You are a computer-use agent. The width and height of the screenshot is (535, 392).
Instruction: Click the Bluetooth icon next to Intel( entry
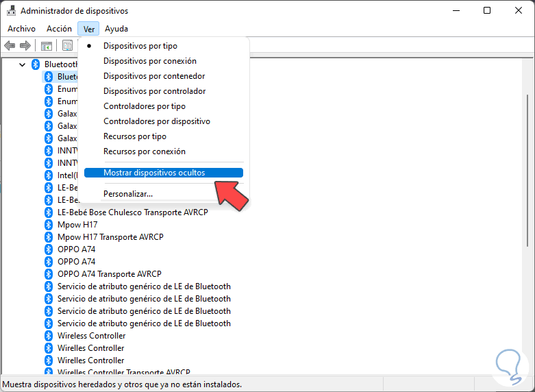pyautogui.click(x=49, y=175)
